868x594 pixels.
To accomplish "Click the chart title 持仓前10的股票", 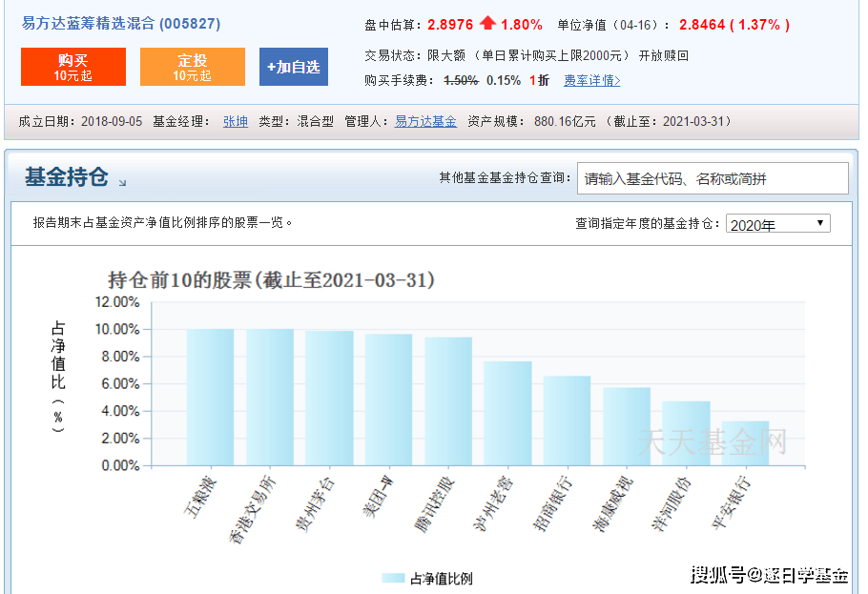I will [x=271, y=279].
